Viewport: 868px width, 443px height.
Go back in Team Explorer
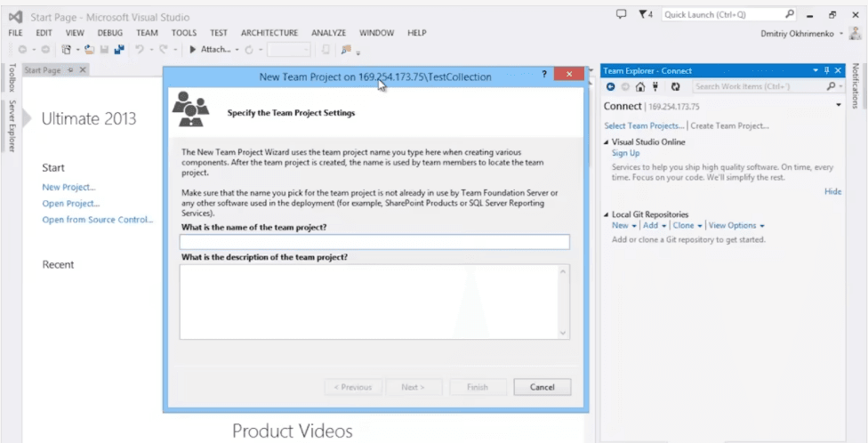point(611,86)
